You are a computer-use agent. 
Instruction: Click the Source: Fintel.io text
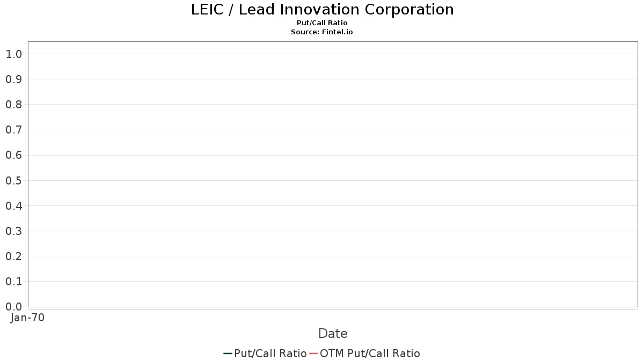click(322, 32)
